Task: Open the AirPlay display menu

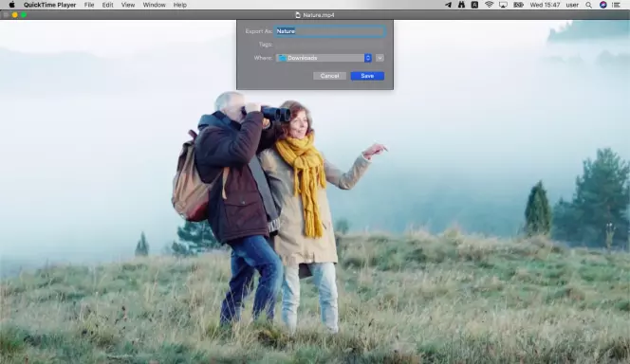Action: click(503, 5)
